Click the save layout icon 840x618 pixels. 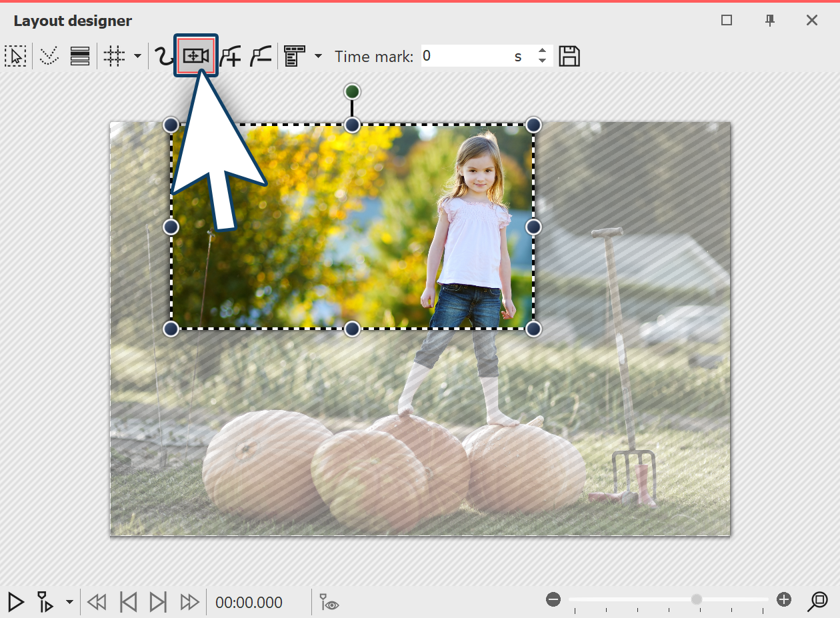tap(570, 56)
